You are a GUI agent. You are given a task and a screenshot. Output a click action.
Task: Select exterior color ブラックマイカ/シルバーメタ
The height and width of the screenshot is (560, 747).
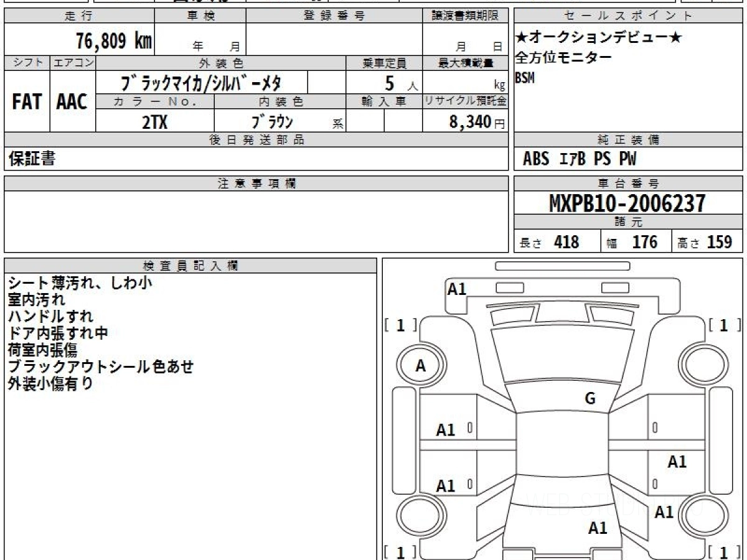click(201, 82)
